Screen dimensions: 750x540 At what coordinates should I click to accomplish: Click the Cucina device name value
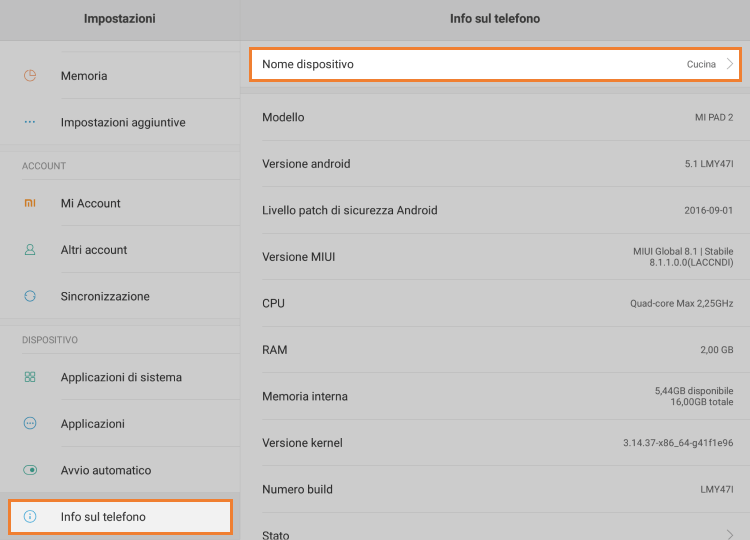click(x=701, y=64)
